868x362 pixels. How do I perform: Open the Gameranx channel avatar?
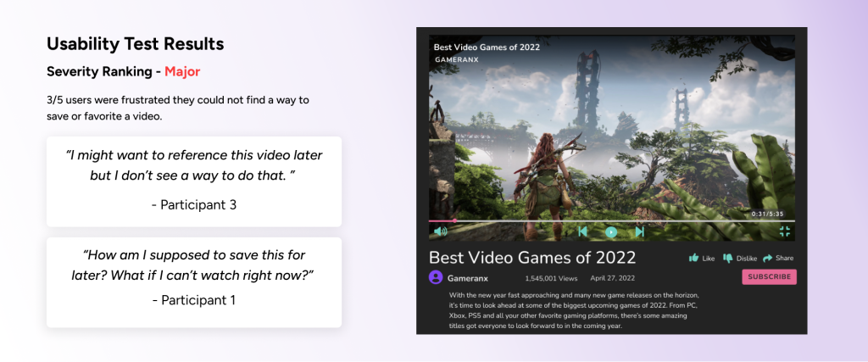click(436, 277)
